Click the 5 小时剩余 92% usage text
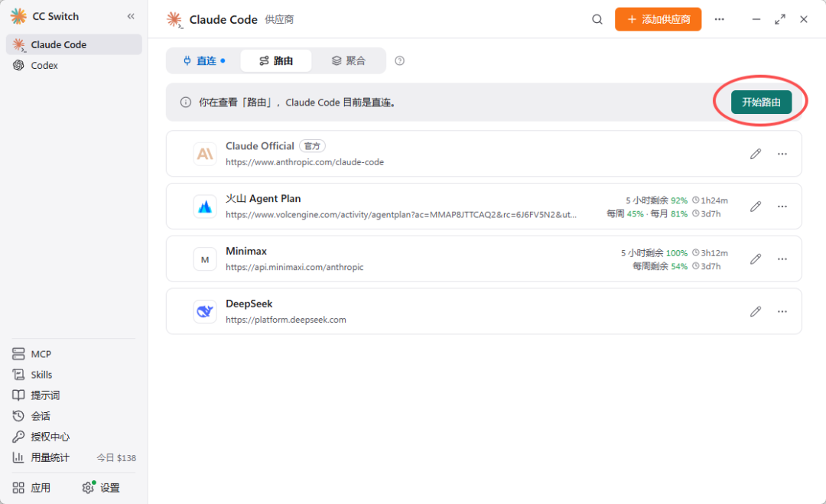 [656, 200]
